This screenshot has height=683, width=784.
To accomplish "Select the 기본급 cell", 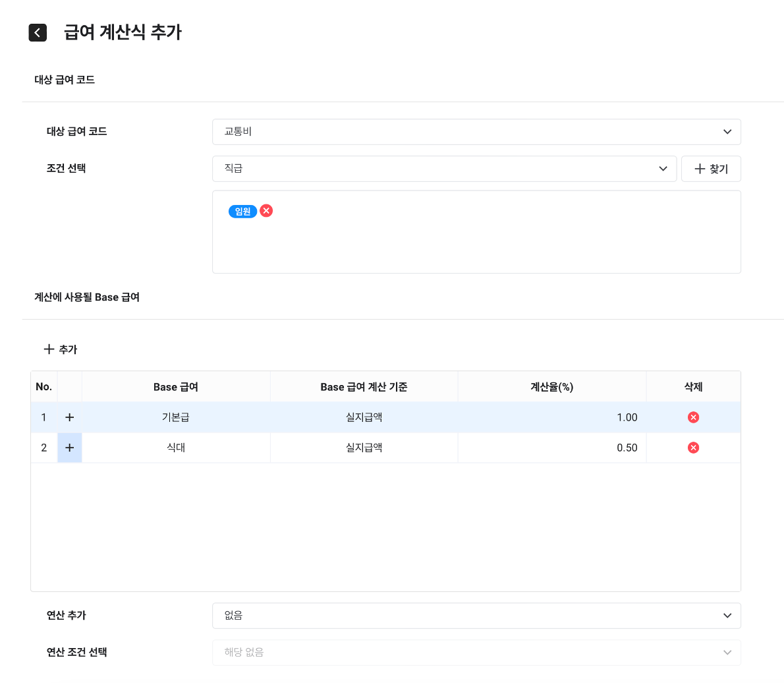I will [176, 417].
